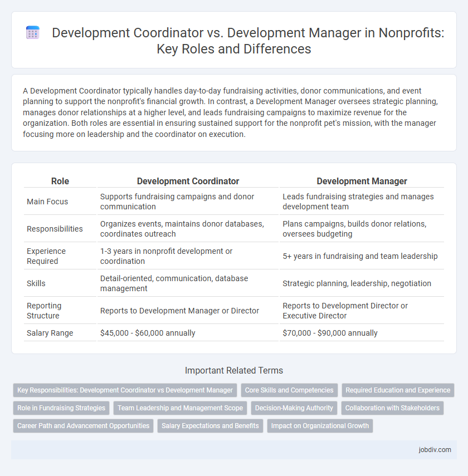Select Team Leadership and Management Scope tag
Image resolution: width=468 pixels, height=476 pixels.
point(180,408)
